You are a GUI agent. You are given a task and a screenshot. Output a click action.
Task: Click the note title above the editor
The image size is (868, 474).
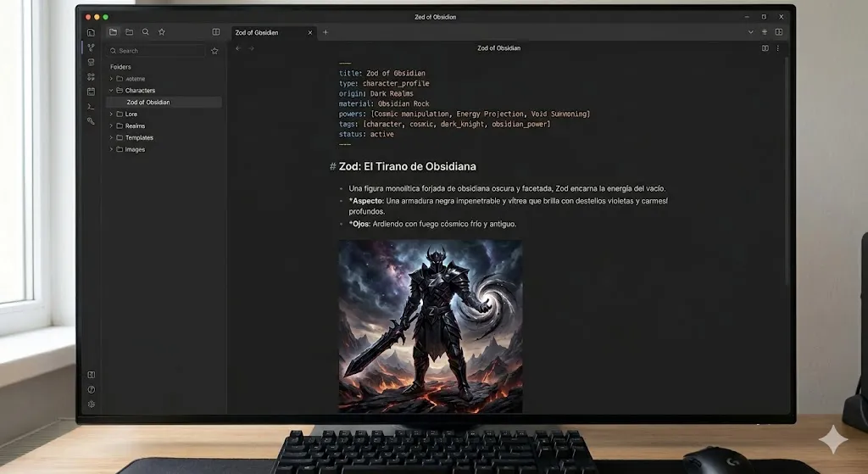[x=498, y=48]
